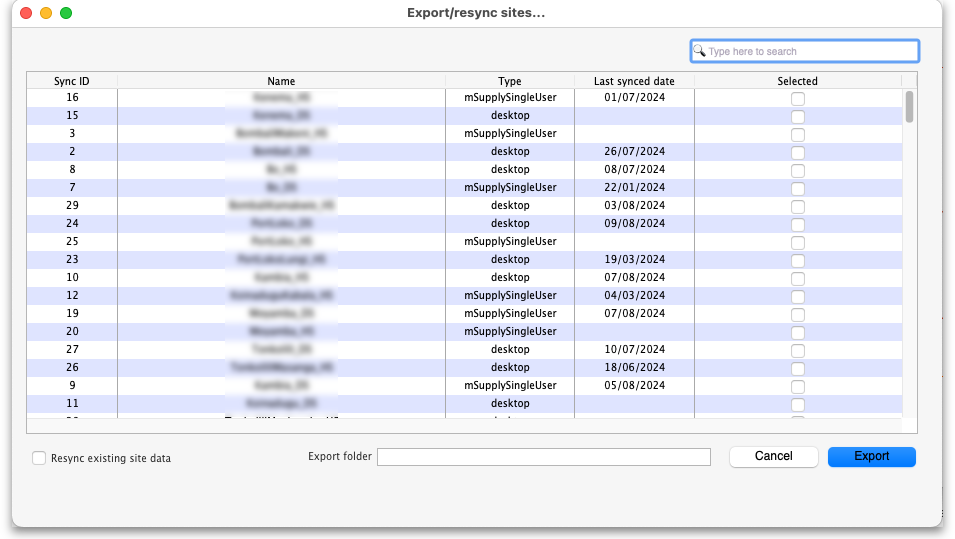The image size is (955, 539).
Task: Click the green zoom window button
Action: (x=66, y=13)
